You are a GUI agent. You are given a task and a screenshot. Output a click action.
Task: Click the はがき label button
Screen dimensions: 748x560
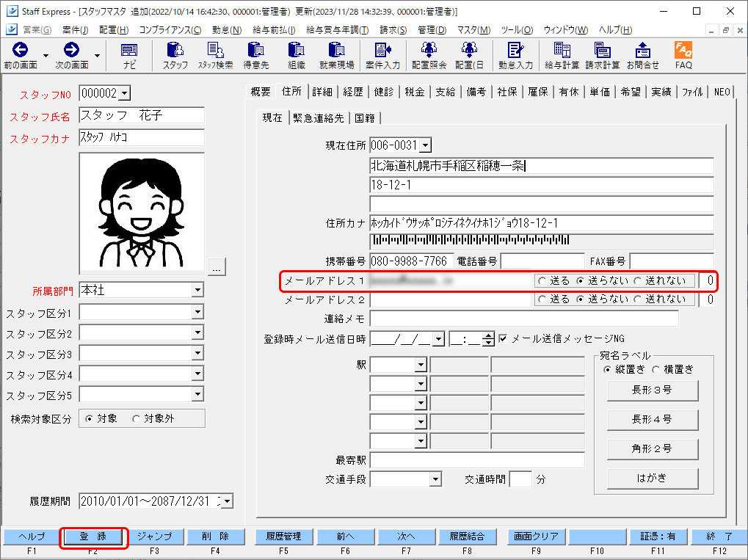[x=652, y=479]
